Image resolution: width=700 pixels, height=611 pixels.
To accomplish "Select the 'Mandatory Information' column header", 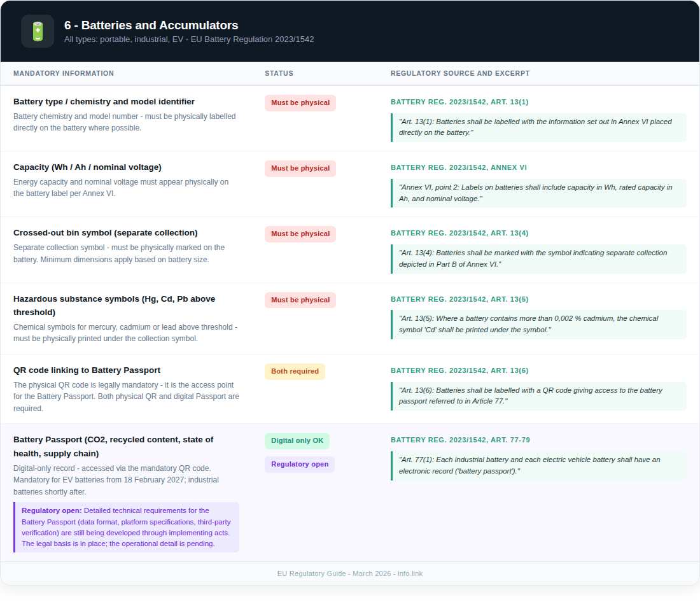I will click(x=64, y=73).
